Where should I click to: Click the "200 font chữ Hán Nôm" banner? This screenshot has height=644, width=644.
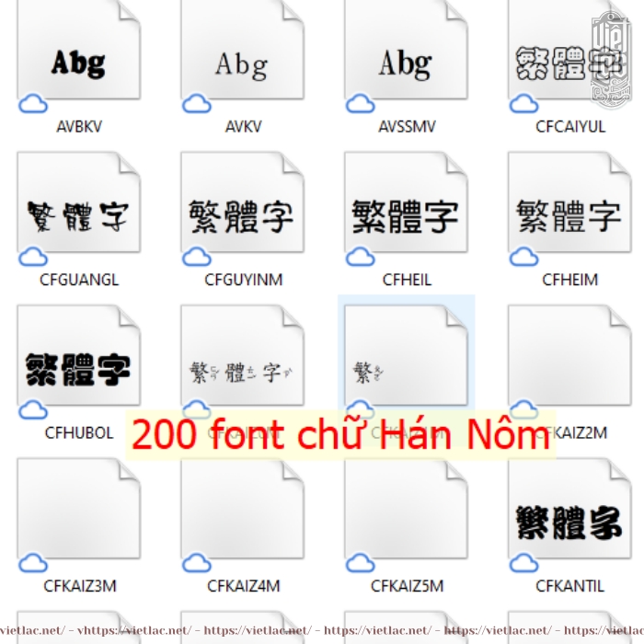click(340, 435)
